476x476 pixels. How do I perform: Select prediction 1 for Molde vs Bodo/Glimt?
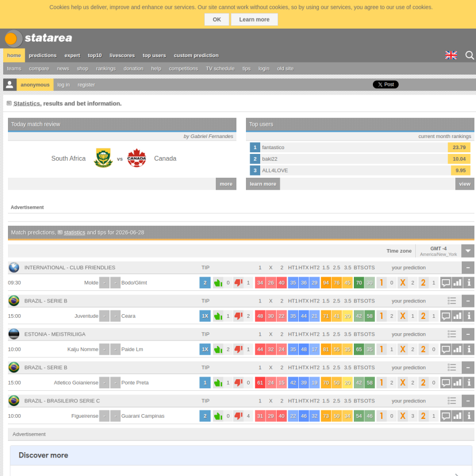click(x=381, y=282)
